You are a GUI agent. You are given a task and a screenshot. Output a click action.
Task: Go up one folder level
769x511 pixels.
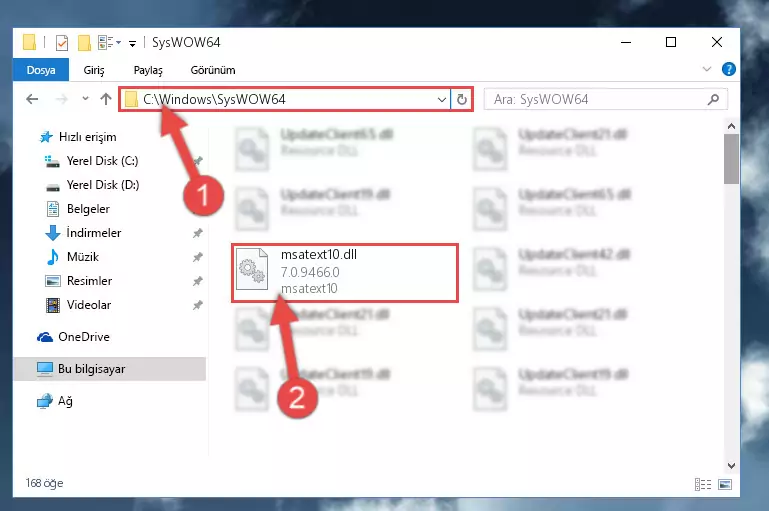tap(106, 100)
